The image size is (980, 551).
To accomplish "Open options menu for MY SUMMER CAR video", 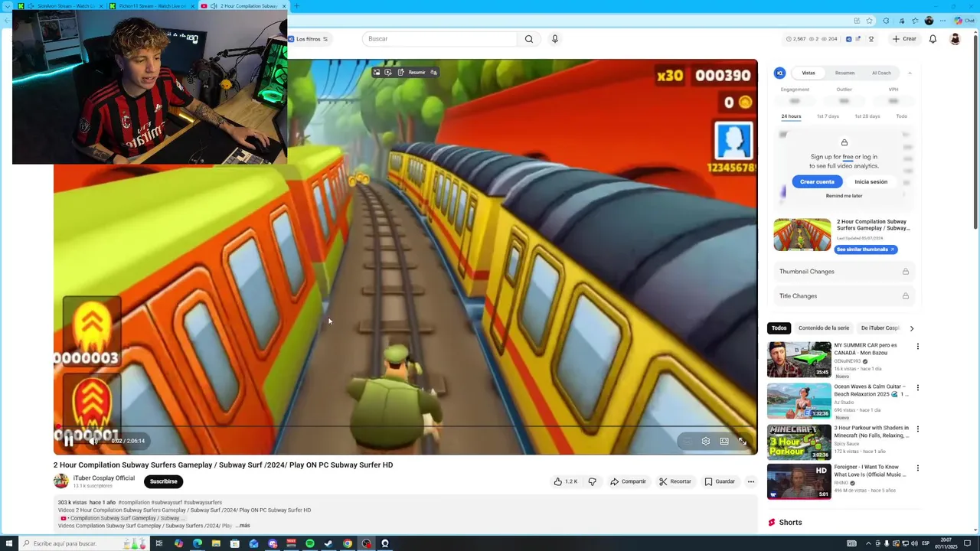I will [917, 347].
